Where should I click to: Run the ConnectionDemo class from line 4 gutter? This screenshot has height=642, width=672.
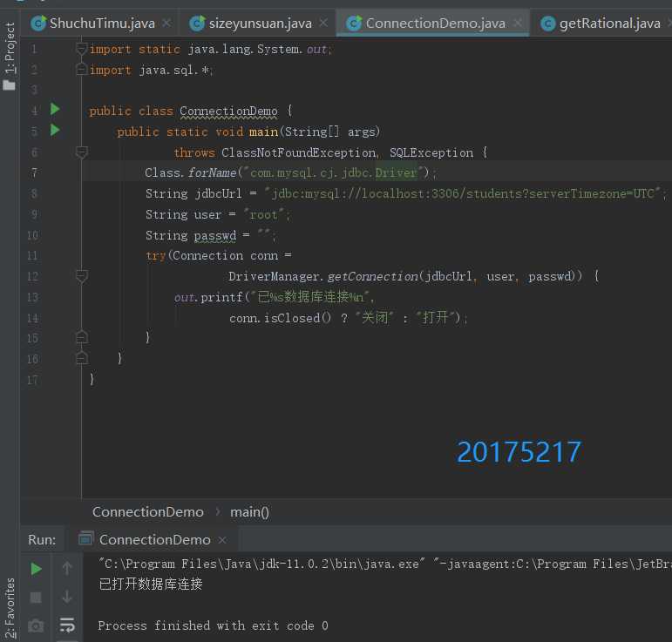(55, 109)
